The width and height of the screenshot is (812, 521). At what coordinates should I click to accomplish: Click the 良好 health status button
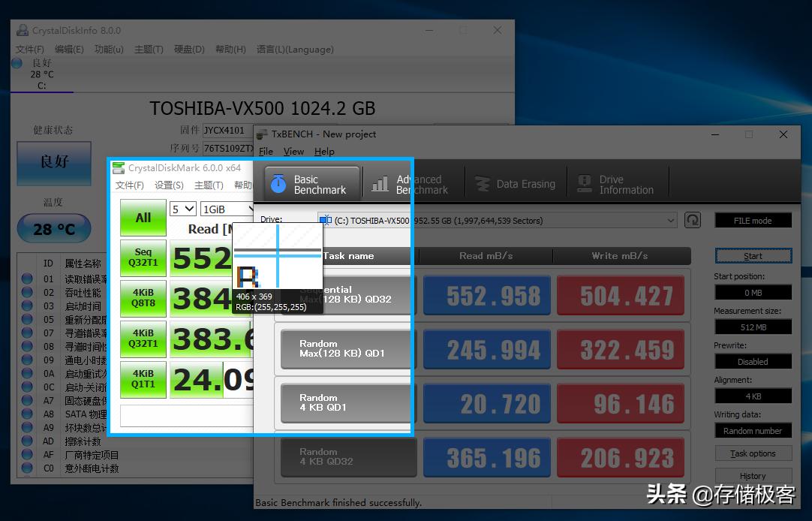coord(54,162)
